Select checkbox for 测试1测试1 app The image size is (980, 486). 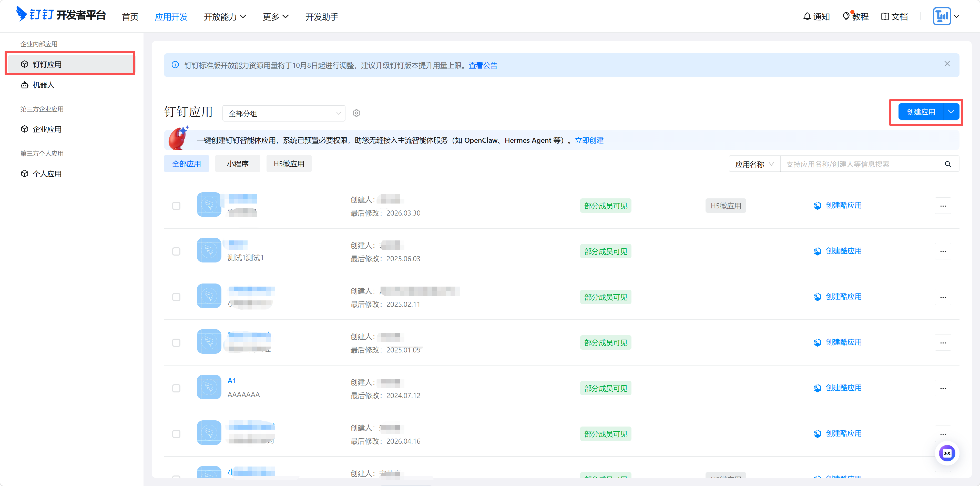click(176, 251)
